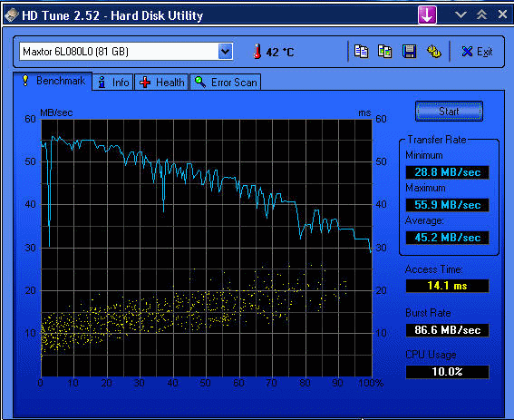Switch to the Info tab
The image size is (514, 420).
point(113,82)
